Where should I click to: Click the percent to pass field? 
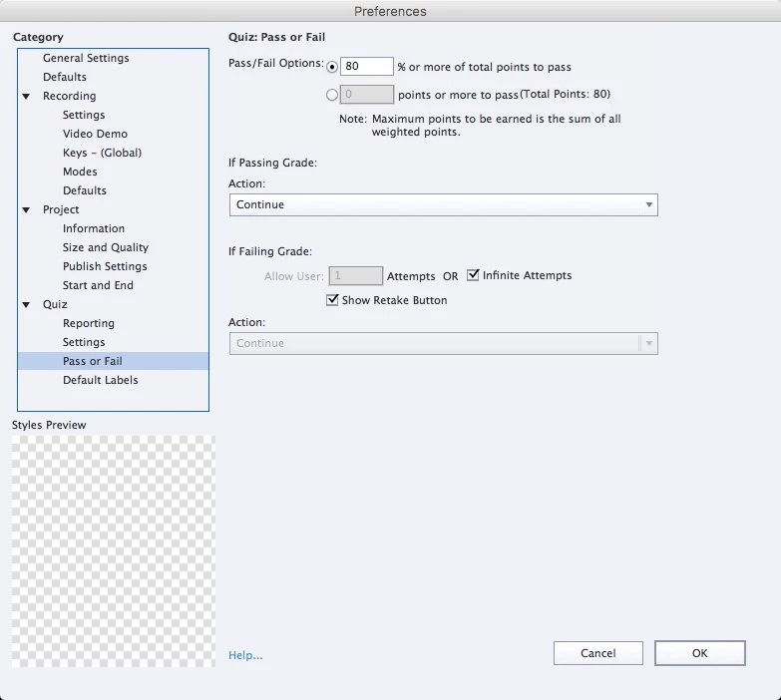[367, 66]
